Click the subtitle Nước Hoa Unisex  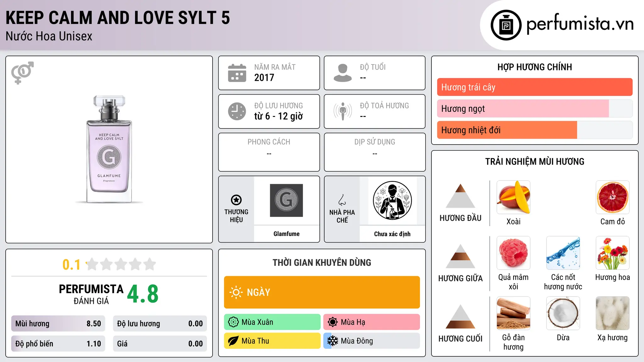click(x=49, y=36)
